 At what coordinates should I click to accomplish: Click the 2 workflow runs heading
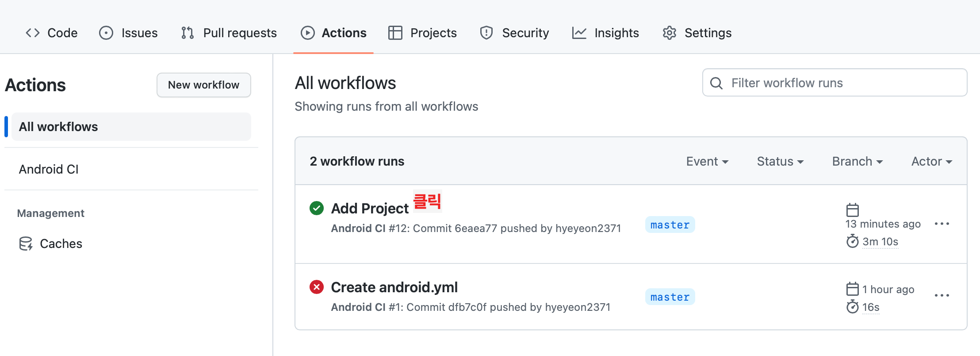[x=357, y=162]
